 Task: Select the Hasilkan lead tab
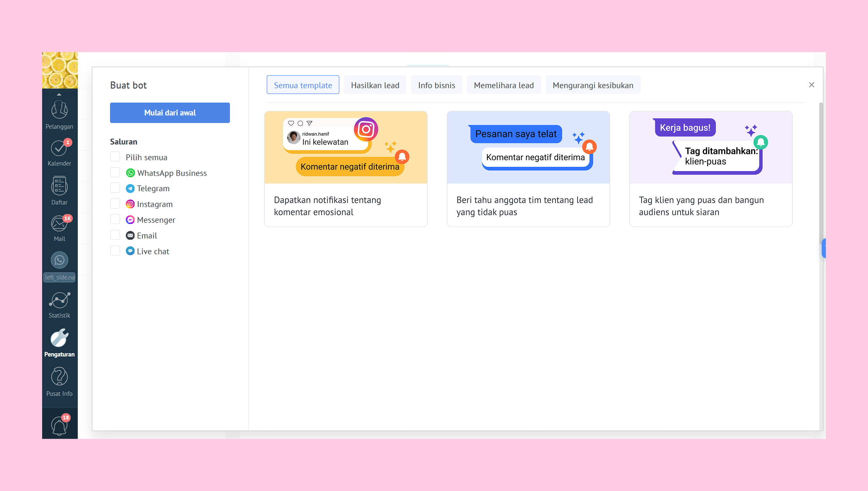[x=375, y=85]
